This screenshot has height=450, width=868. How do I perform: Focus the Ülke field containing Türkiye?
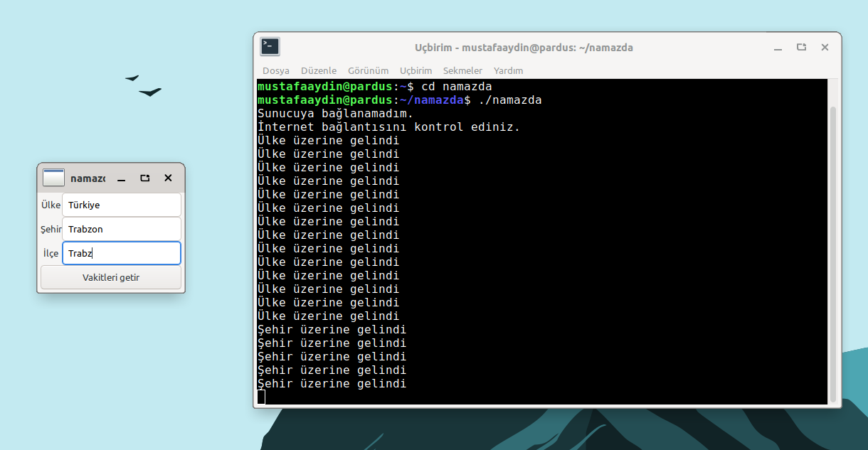pyautogui.click(x=121, y=205)
